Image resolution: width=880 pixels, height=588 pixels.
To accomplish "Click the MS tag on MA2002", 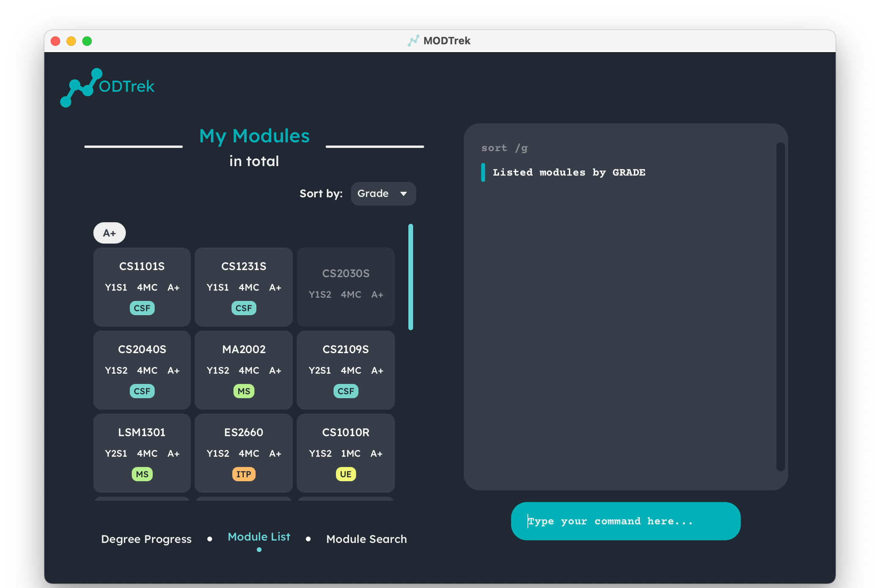I will tap(244, 391).
